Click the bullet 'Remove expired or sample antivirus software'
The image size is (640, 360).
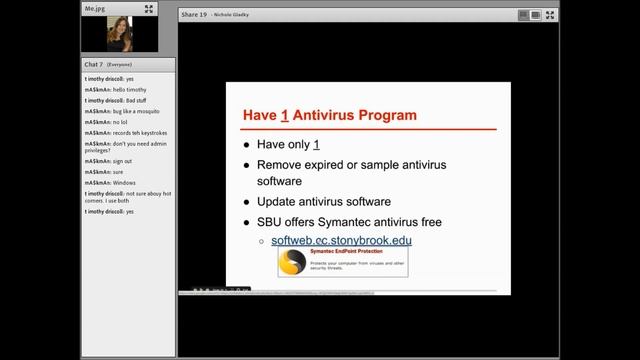[351, 173]
